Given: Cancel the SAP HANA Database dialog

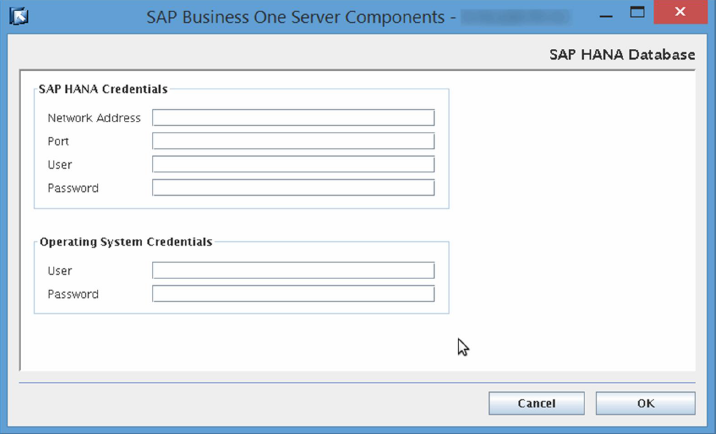Looking at the screenshot, I should tap(537, 403).
